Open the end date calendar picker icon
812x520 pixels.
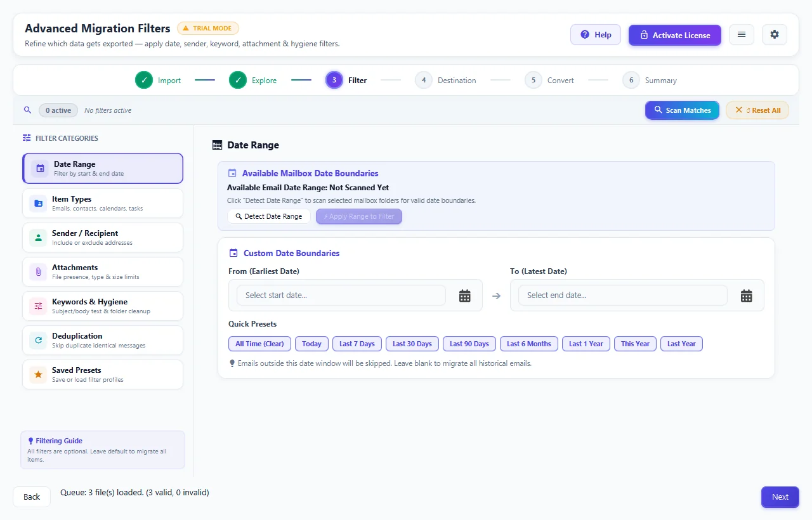point(747,296)
